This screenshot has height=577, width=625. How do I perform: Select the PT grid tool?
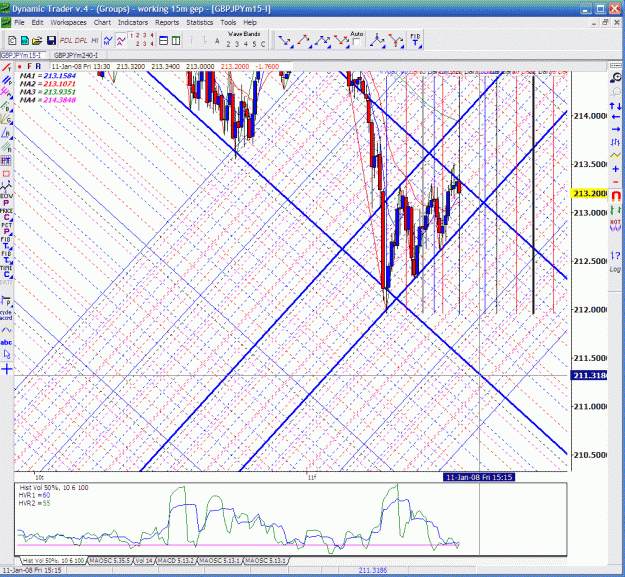pos(6,161)
